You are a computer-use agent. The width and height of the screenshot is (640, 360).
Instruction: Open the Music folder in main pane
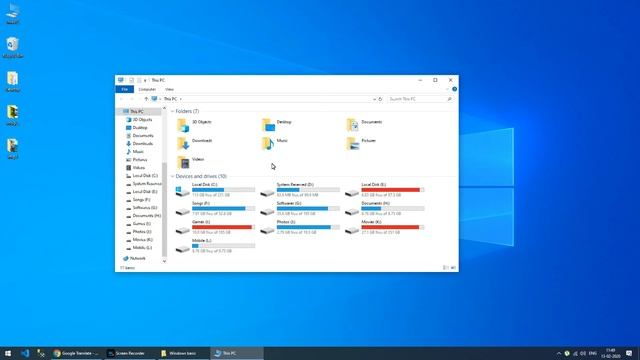tap(275, 144)
